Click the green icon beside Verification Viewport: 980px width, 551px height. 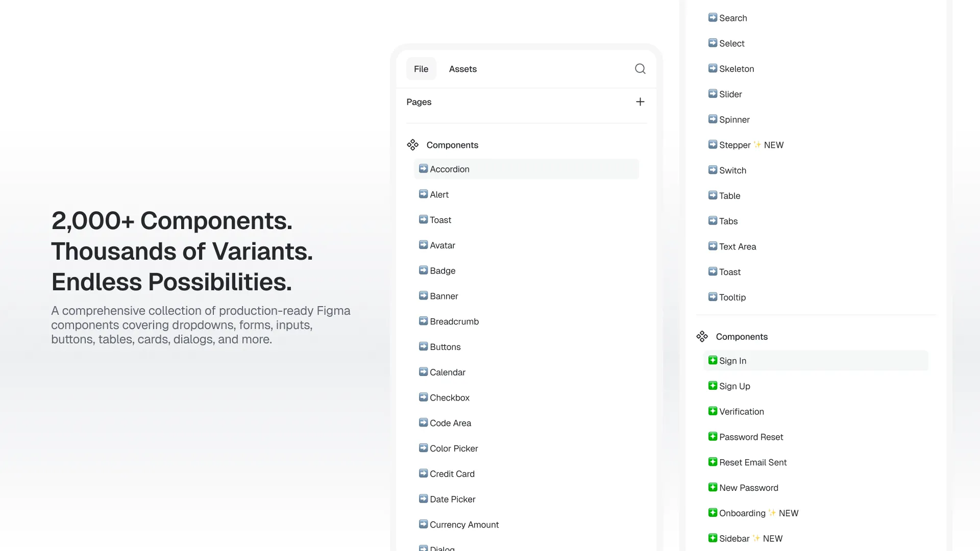(x=713, y=411)
